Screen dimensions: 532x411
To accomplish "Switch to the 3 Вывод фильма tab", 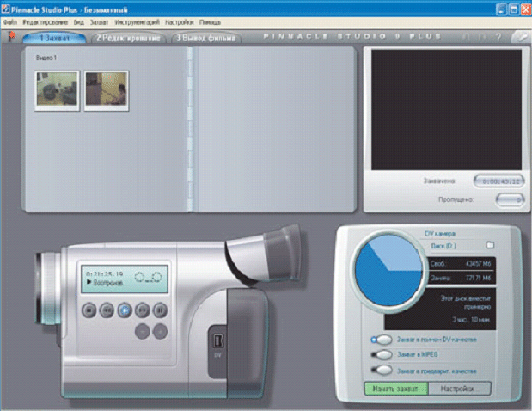I will tap(206, 38).
